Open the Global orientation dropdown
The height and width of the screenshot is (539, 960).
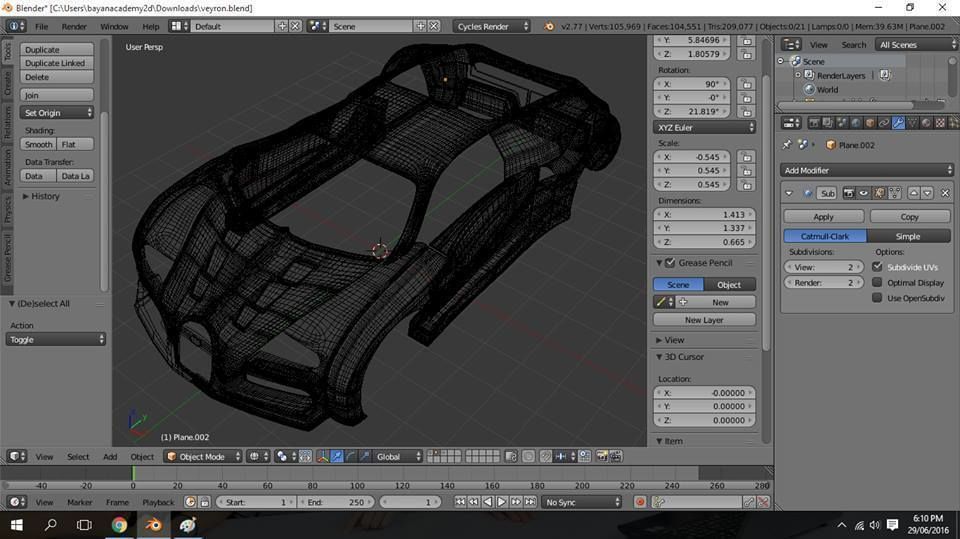click(x=399, y=456)
